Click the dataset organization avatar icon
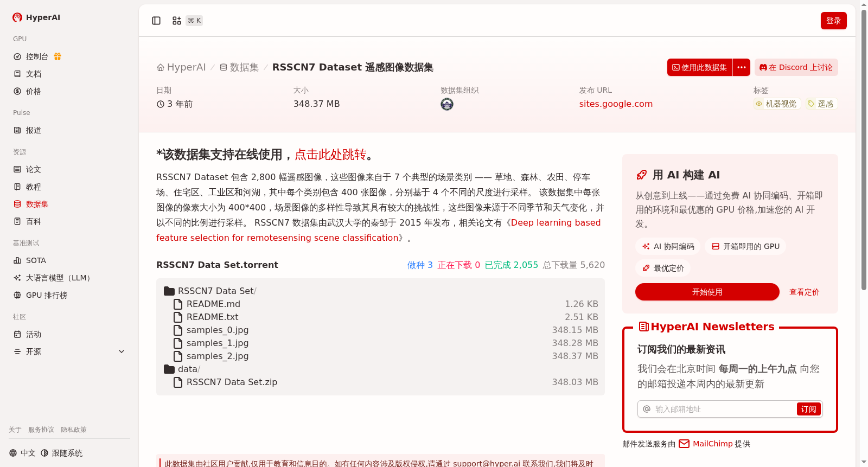The image size is (868, 467). [447, 104]
